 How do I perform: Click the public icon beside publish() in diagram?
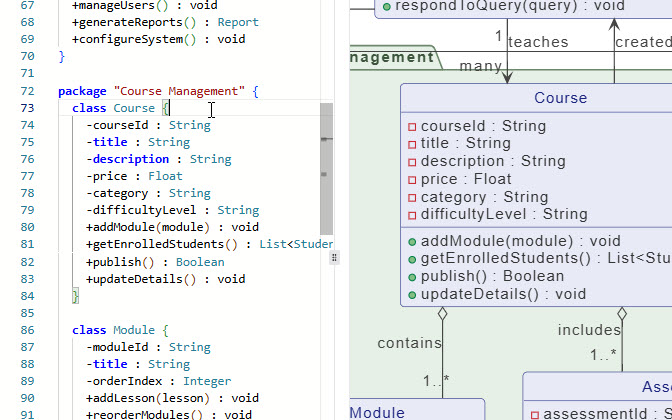pos(412,277)
